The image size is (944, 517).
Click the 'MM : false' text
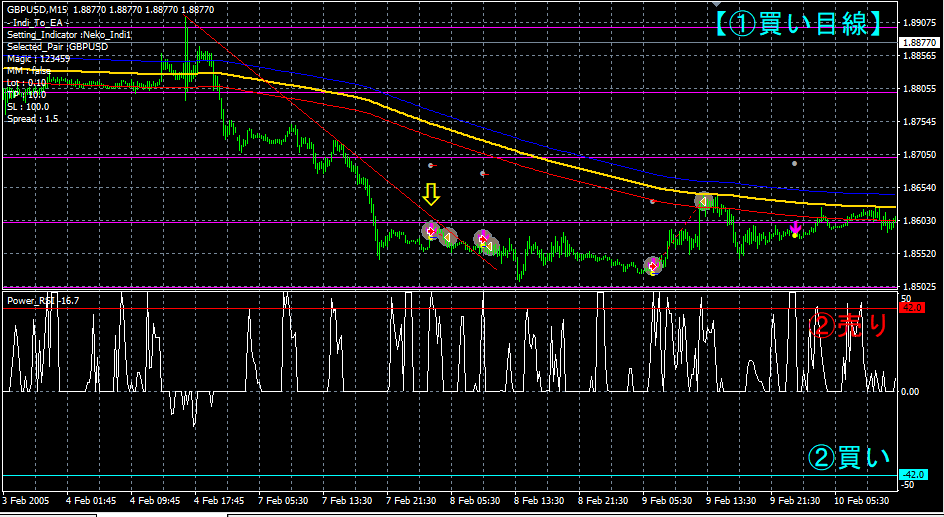point(29,71)
